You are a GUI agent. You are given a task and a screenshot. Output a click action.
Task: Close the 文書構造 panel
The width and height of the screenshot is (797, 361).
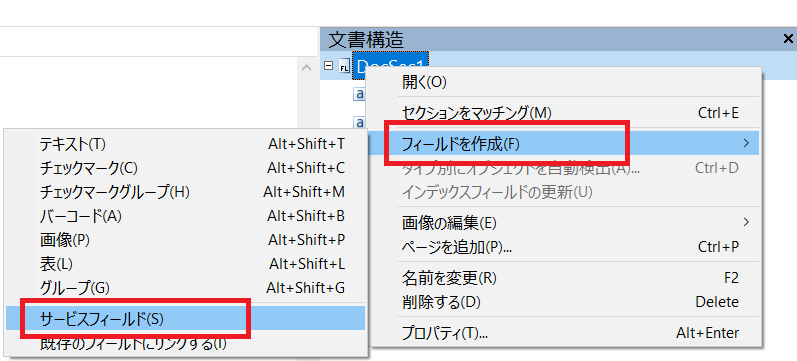click(788, 39)
